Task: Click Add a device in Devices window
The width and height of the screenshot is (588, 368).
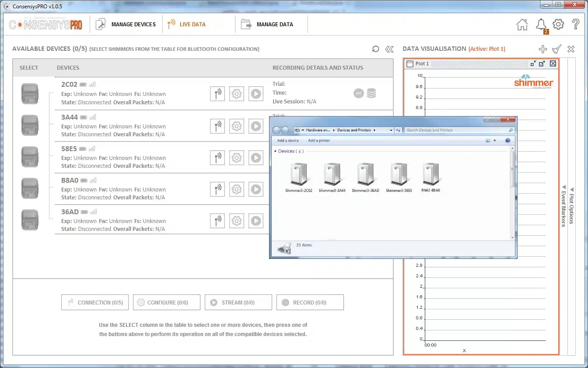Action: (x=288, y=141)
